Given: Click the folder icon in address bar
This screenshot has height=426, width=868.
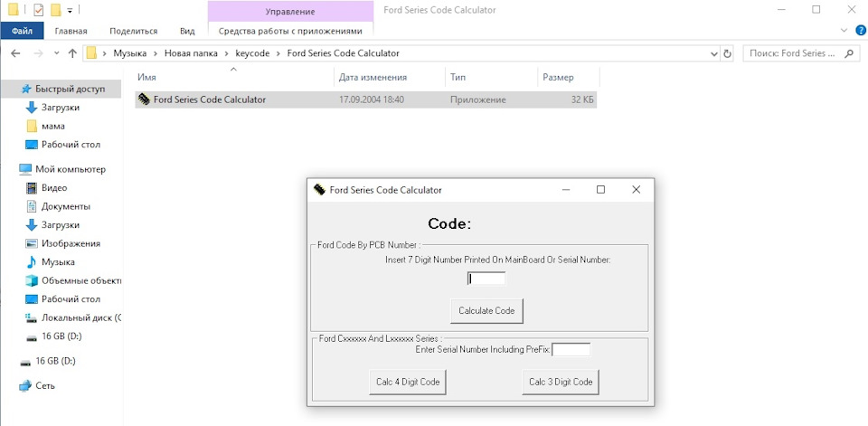Looking at the screenshot, I should pos(92,53).
